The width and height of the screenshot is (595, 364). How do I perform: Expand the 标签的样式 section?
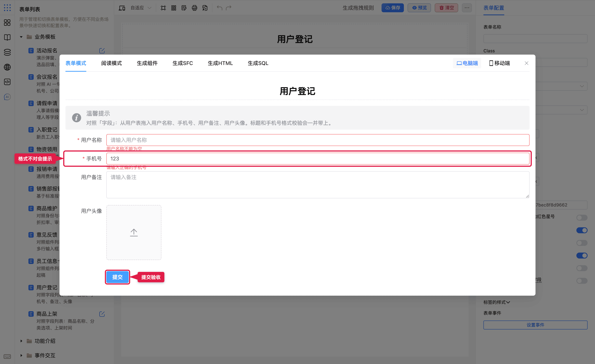[x=496, y=302]
